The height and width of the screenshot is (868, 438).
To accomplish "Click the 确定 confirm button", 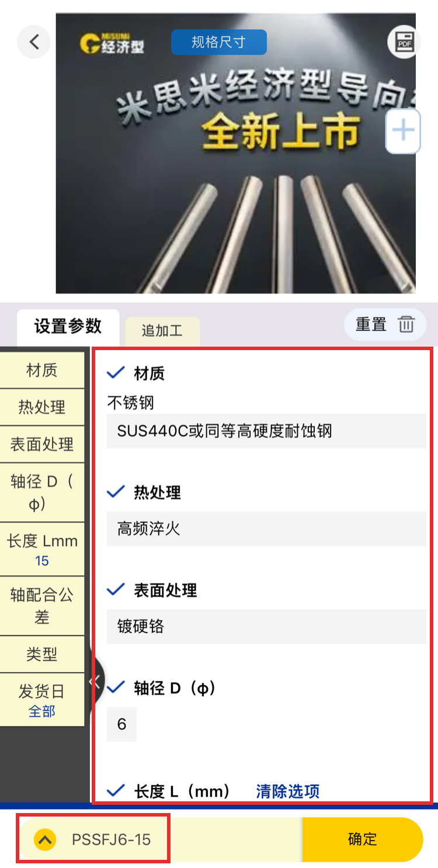I will click(362, 839).
